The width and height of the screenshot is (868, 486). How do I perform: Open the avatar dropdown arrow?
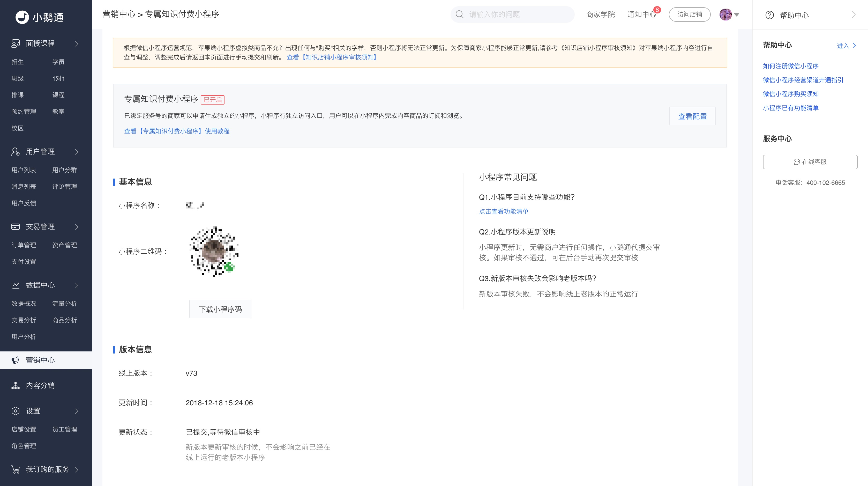[x=737, y=15]
